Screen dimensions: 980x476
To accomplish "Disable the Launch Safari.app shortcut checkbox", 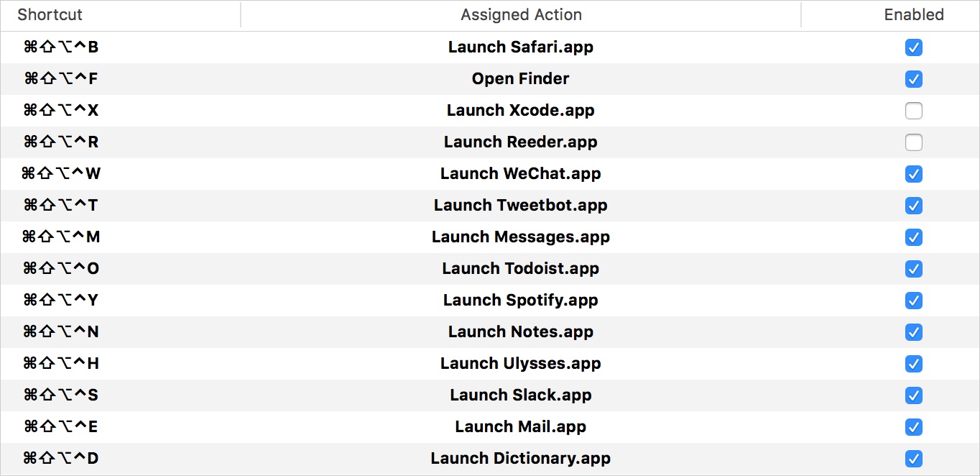I will (x=913, y=47).
